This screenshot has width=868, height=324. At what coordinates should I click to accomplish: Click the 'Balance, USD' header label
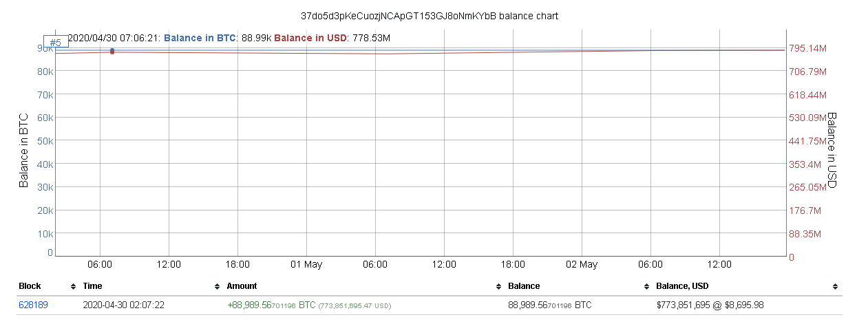[682, 286]
